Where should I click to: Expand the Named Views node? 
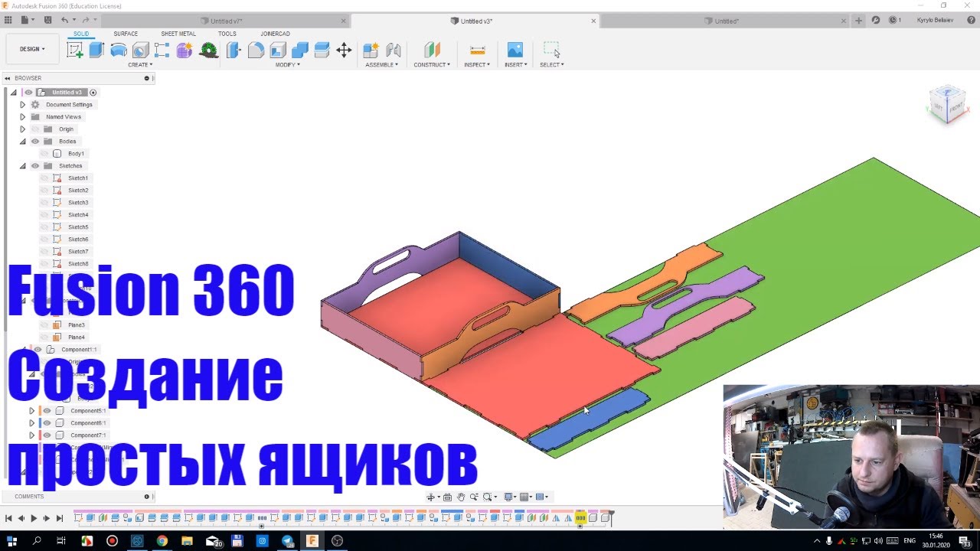click(22, 117)
